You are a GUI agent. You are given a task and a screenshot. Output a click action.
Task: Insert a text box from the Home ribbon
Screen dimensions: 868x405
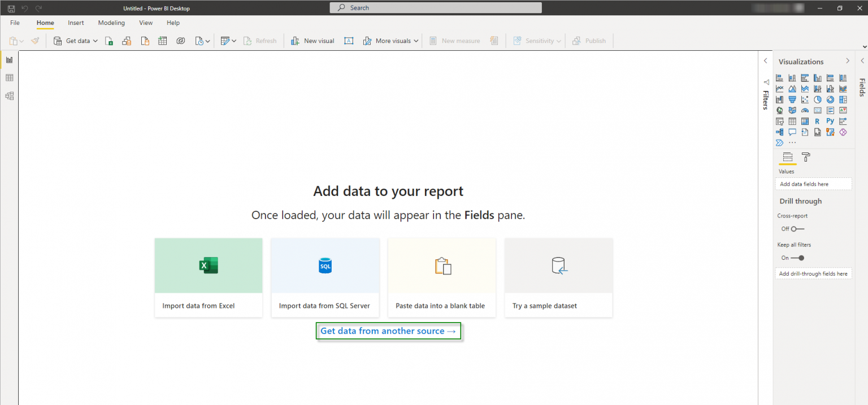click(x=349, y=40)
